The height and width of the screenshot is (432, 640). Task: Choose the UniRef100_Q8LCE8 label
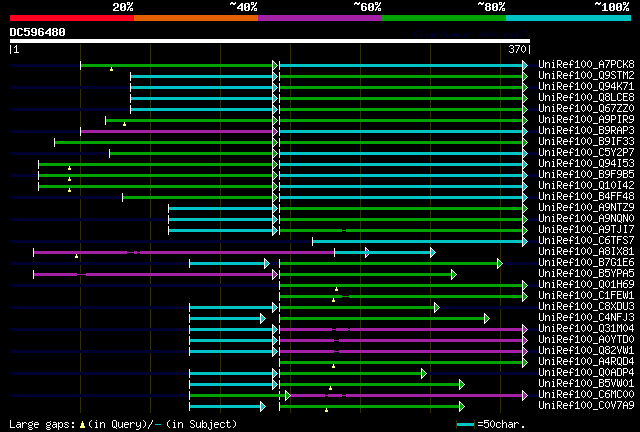click(586, 98)
